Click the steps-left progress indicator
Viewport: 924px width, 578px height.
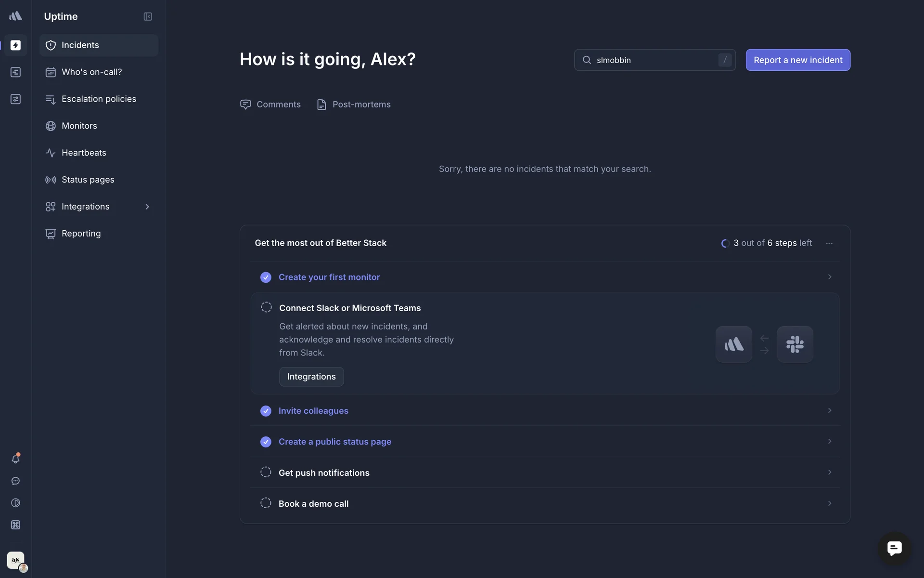point(766,243)
